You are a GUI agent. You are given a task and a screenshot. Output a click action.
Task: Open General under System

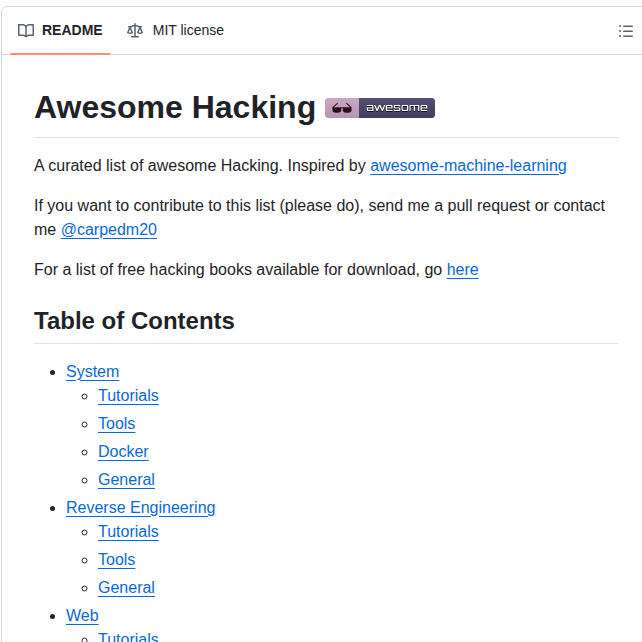click(x=127, y=479)
